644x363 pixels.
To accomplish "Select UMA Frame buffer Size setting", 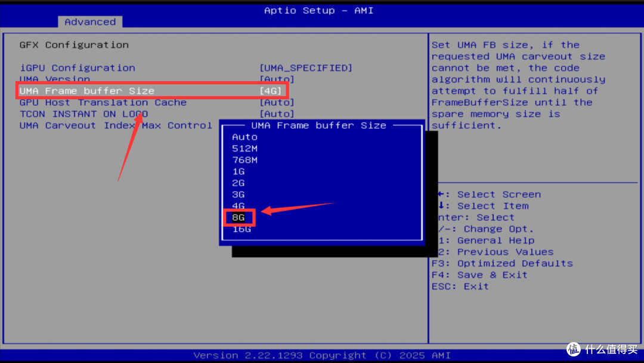I will point(87,91).
